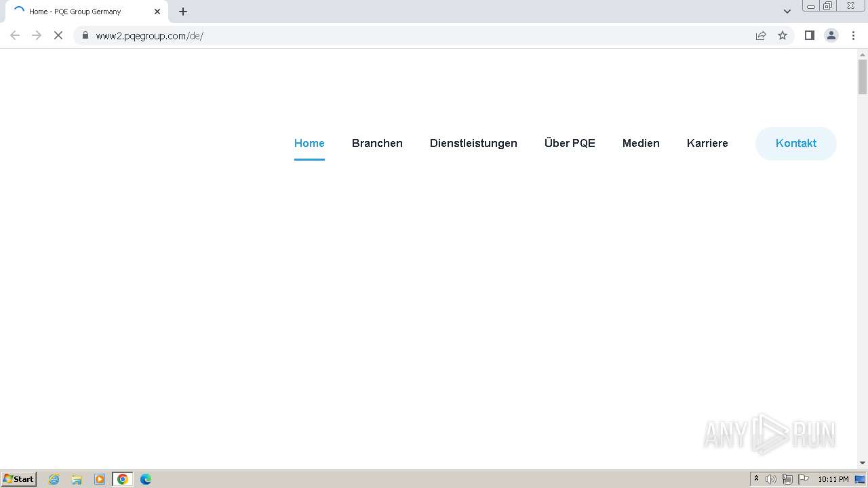Open File Explorer from the taskbar
The image size is (868, 488).
pyautogui.click(x=77, y=479)
